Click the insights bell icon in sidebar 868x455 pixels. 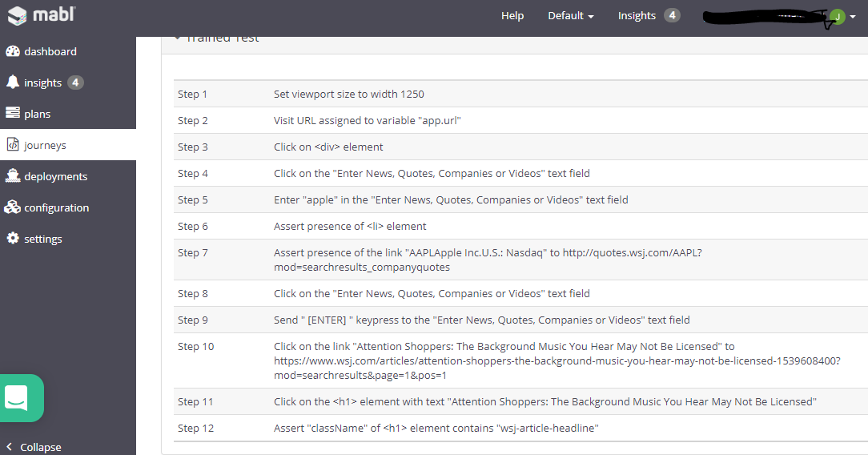(13, 82)
